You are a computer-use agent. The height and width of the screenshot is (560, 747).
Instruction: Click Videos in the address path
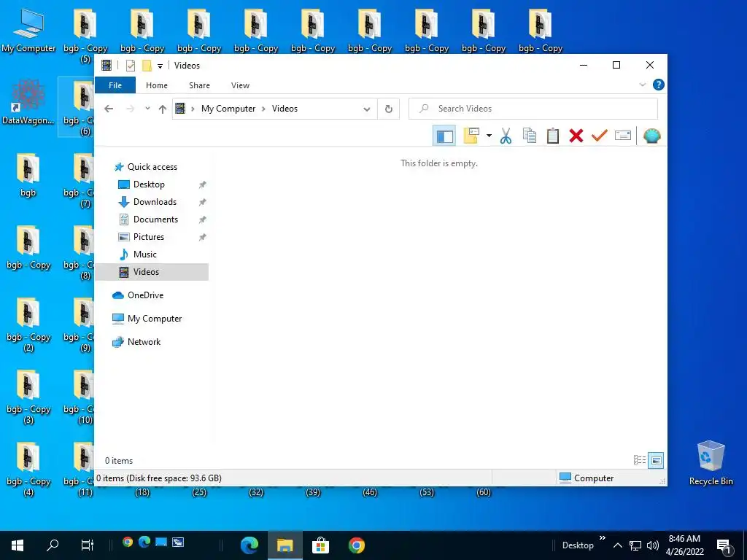[x=285, y=109]
